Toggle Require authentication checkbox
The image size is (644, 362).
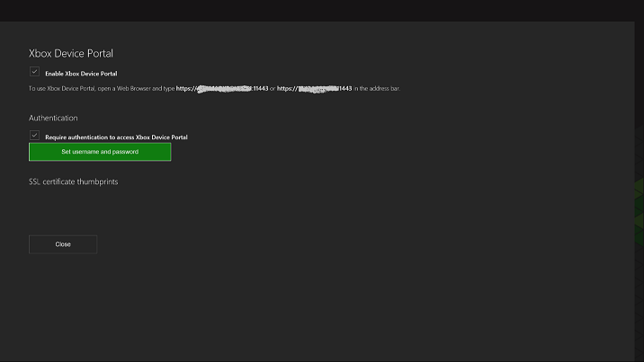[34, 136]
